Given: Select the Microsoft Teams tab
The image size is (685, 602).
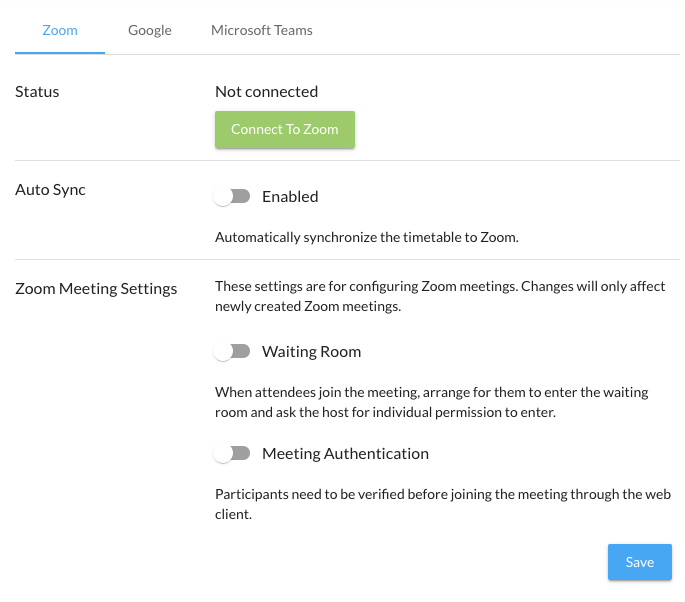Looking at the screenshot, I should (x=261, y=30).
